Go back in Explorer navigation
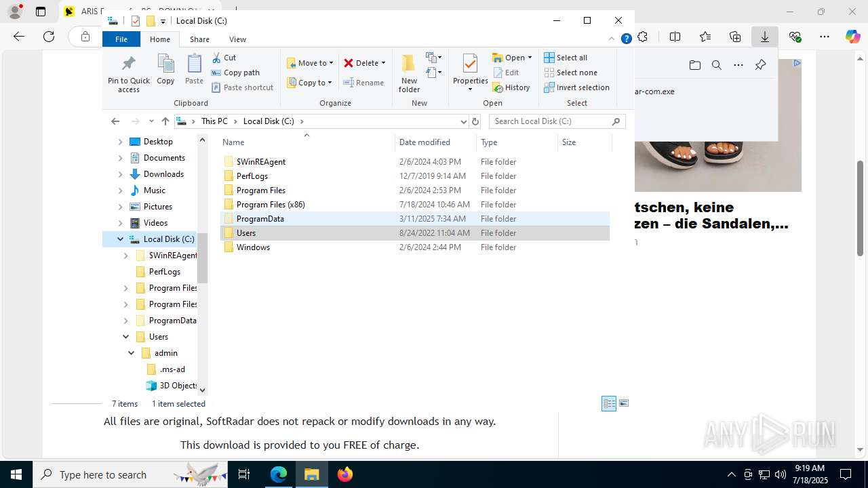 tap(115, 121)
